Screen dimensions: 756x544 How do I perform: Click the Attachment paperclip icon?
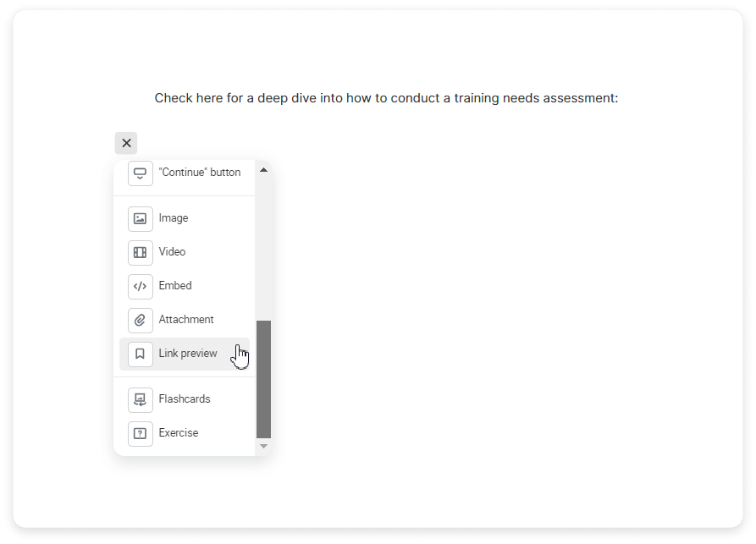pos(141,320)
